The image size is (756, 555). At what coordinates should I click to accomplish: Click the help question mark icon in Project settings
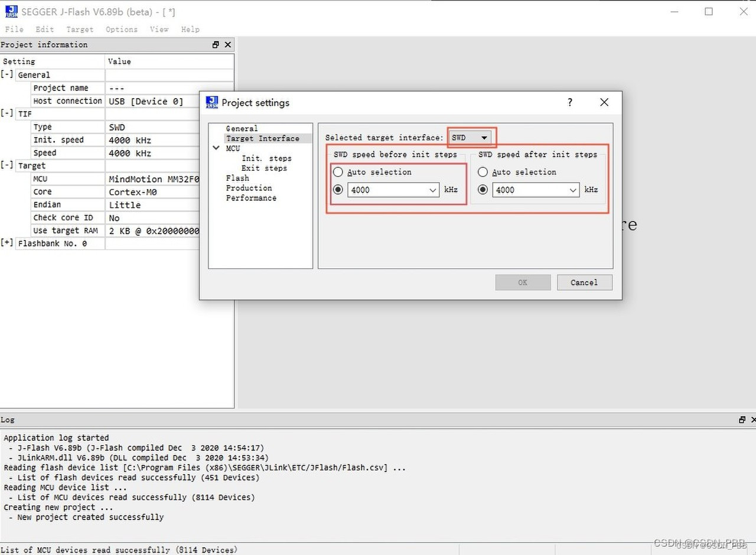point(569,102)
